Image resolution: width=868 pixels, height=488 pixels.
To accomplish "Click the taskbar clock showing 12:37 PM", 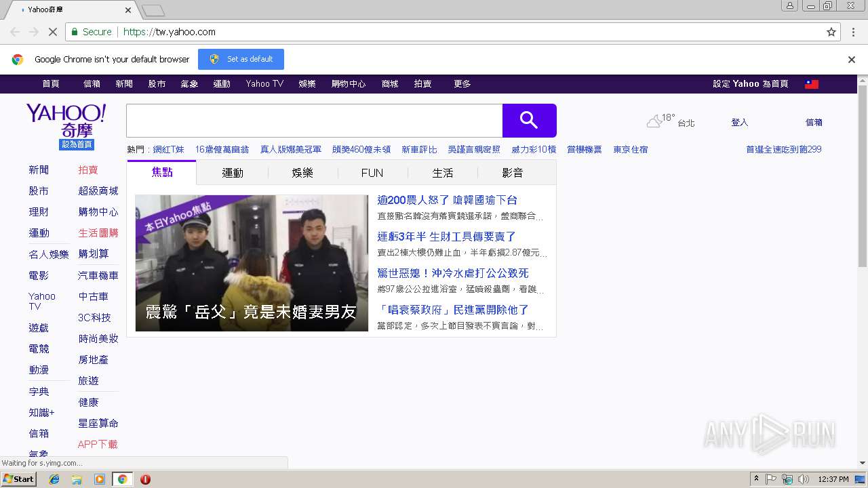I will [x=833, y=479].
